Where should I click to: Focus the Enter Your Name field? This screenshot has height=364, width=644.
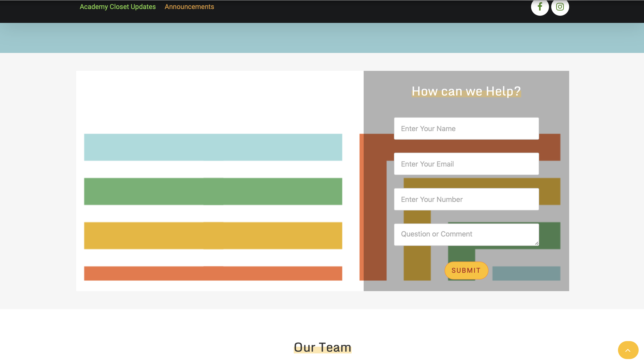466,129
